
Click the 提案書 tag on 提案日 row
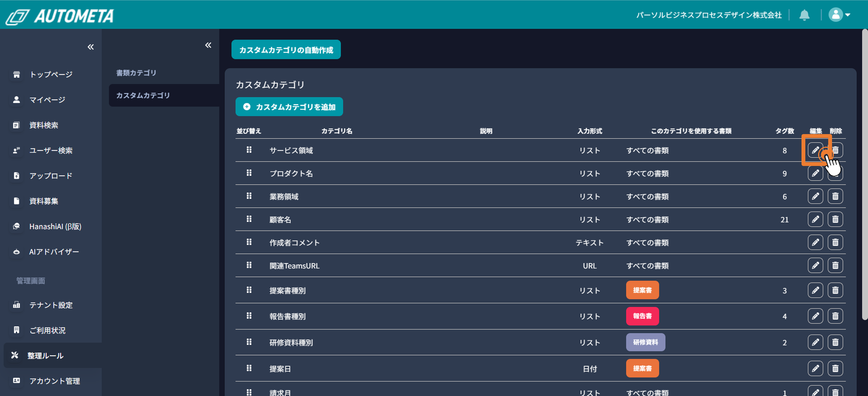click(642, 368)
